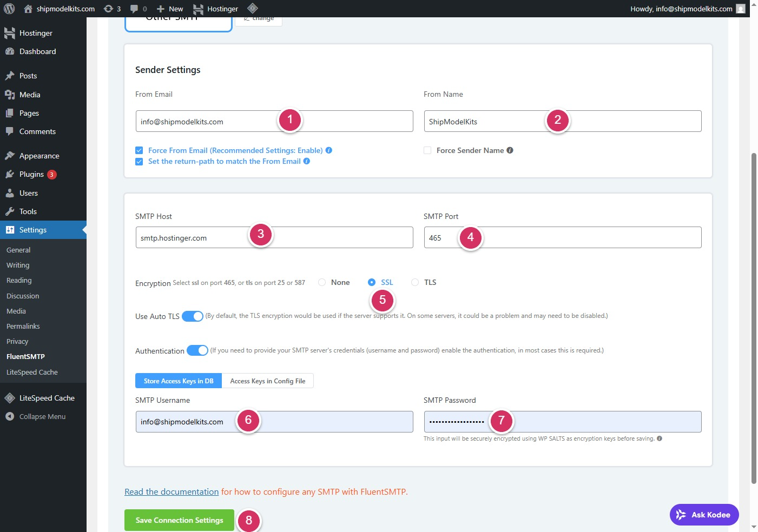Open the updates icon showing 3

(x=111, y=9)
